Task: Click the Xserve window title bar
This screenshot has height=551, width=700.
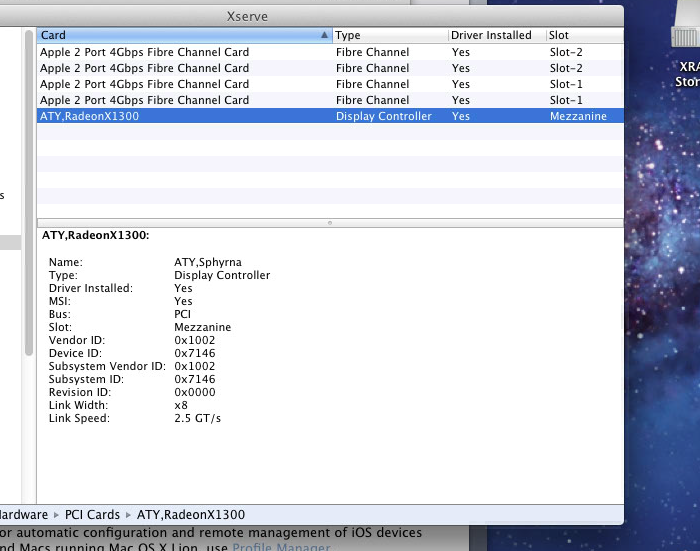Action: tap(312, 17)
